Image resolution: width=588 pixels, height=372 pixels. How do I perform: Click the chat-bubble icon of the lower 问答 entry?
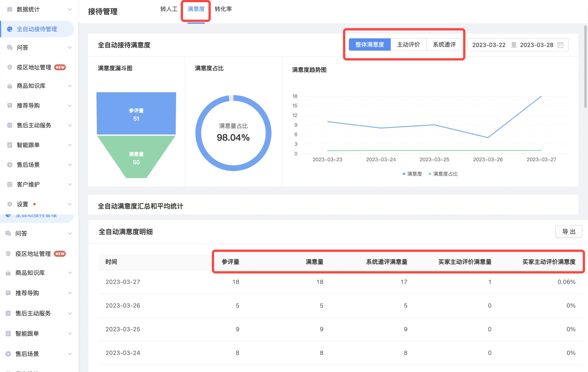click(x=8, y=233)
